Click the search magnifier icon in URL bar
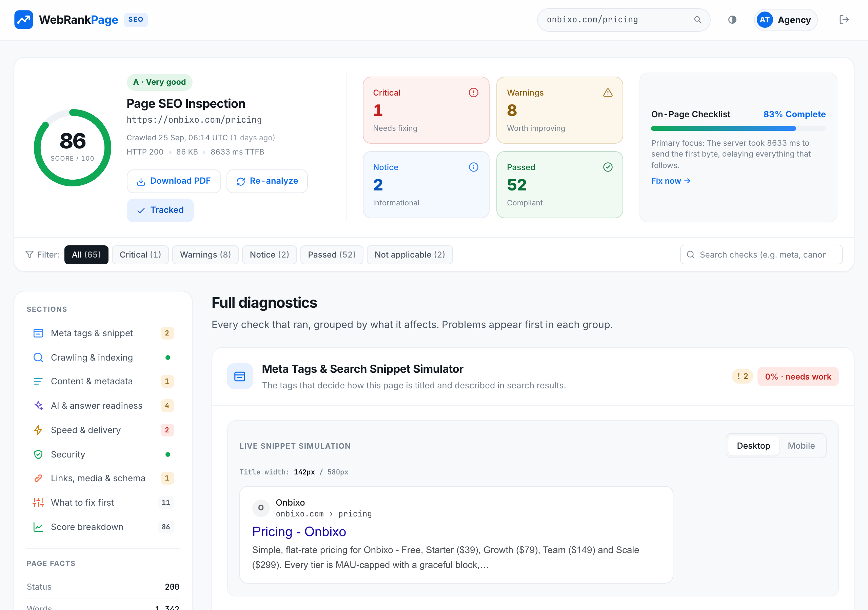 coord(697,20)
